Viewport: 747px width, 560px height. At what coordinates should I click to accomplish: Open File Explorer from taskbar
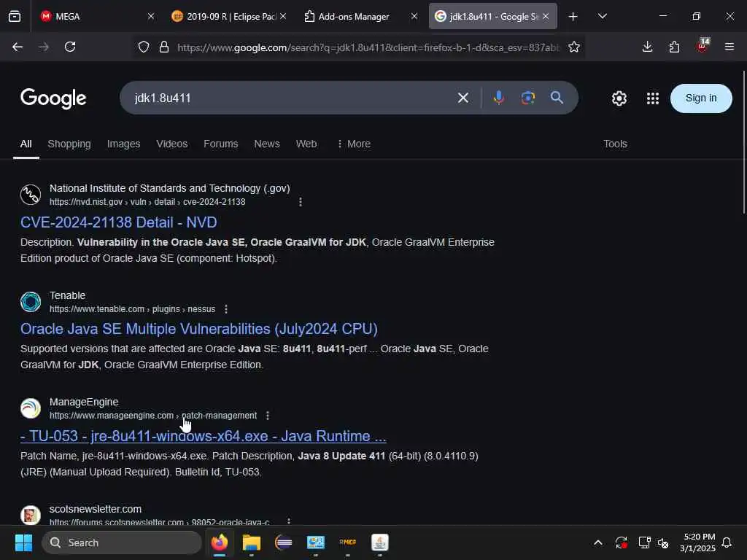[x=251, y=542]
